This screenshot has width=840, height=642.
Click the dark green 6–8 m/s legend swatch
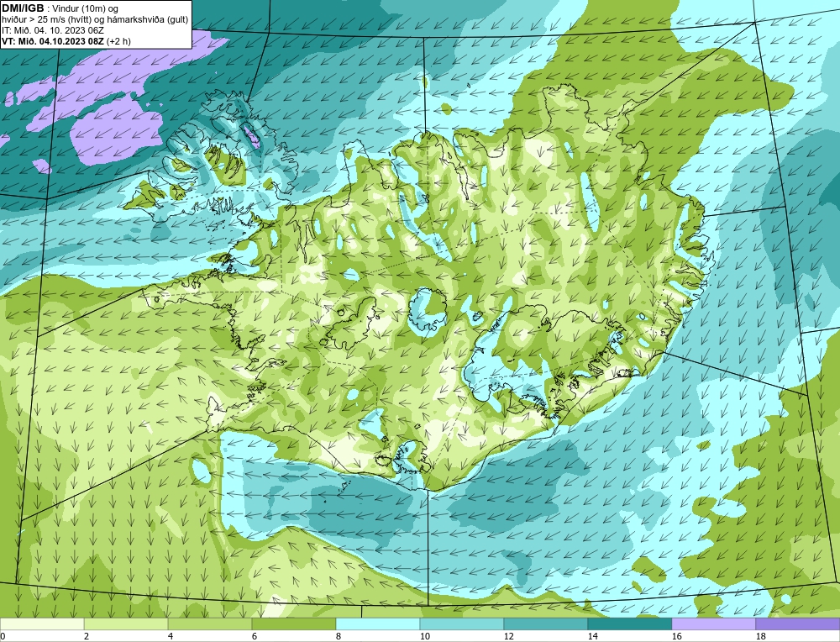click(294, 624)
